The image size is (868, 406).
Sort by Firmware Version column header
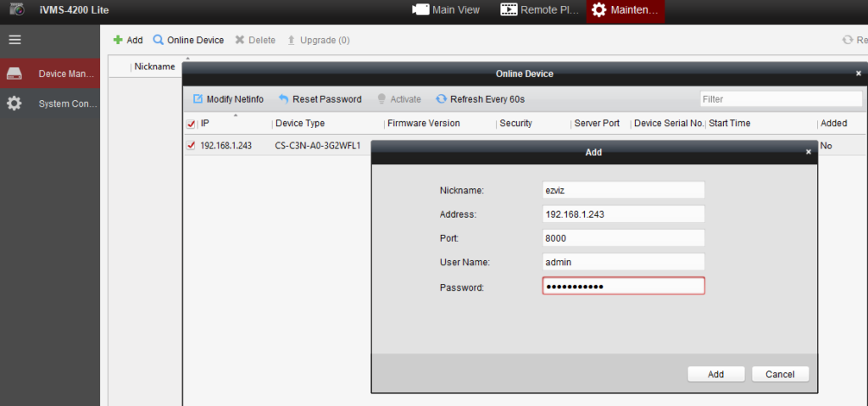[x=424, y=123]
